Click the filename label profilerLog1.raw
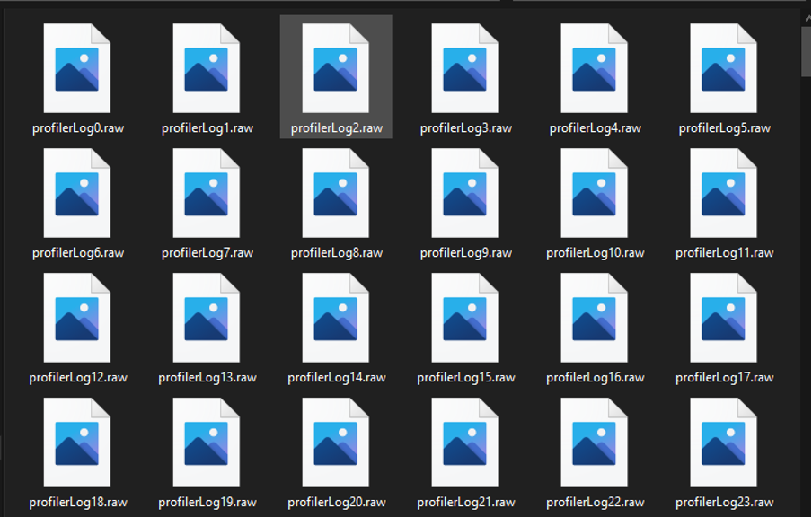 click(x=207, y=127)
